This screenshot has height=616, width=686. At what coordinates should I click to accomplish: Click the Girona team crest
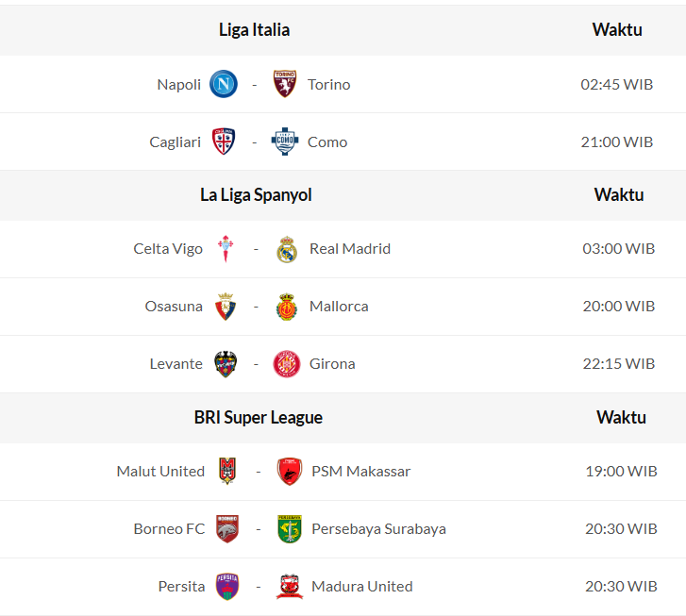[x=287, y=364]
